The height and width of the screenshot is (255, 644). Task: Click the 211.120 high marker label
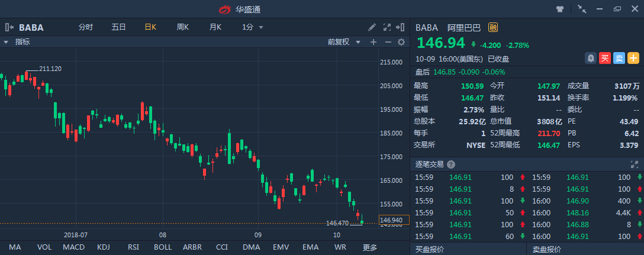(x=50, y=69)
